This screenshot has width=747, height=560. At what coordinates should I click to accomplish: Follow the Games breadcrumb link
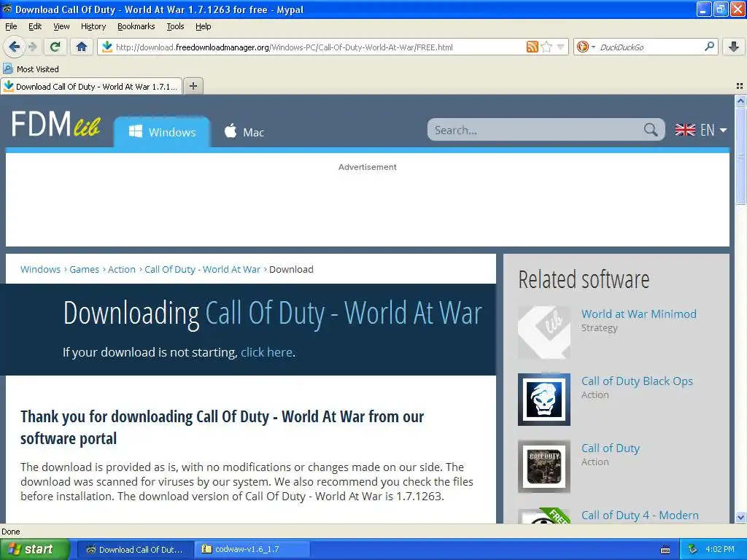[85, 269]
